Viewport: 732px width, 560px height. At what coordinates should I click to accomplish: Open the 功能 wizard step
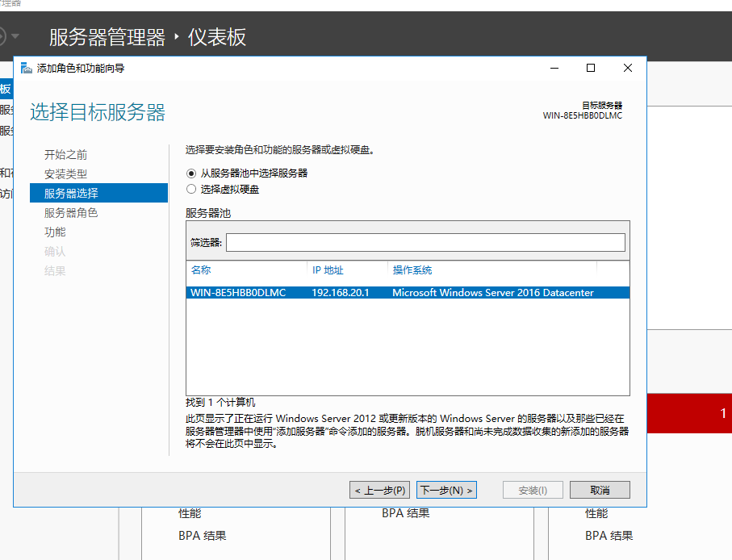pos(55,232)
